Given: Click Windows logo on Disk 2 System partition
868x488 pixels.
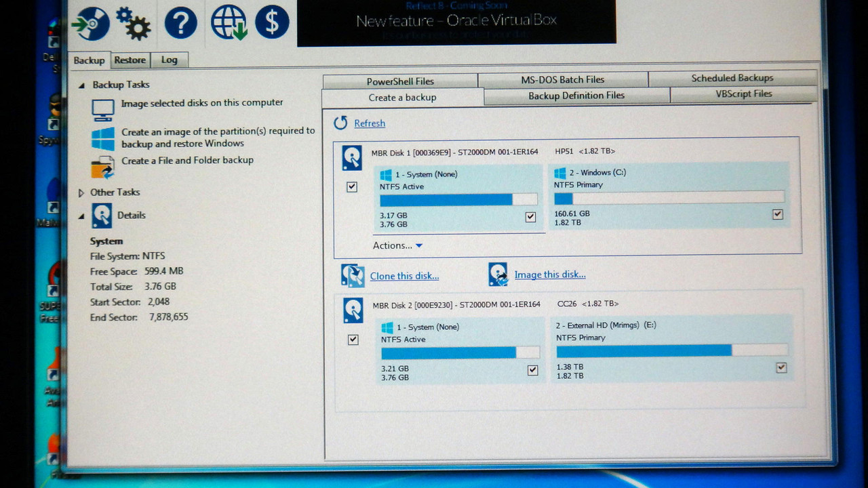Looking at the screenshot, I should 388,327.
